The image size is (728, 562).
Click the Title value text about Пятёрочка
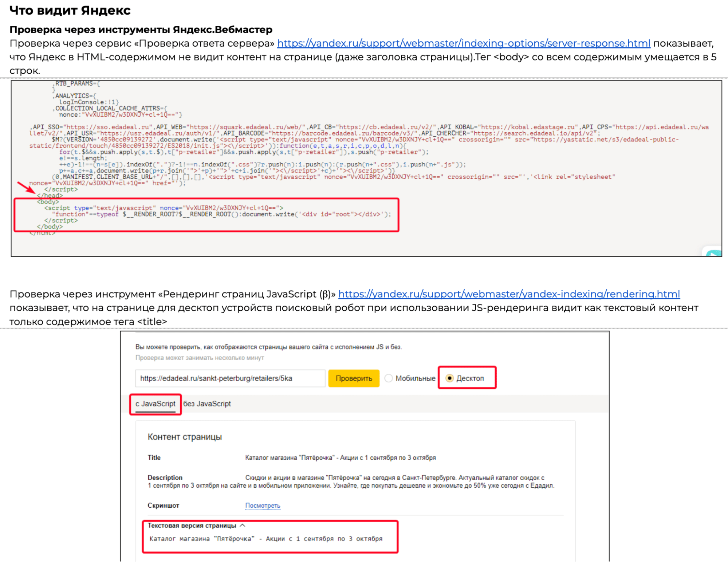pos(340,458)
